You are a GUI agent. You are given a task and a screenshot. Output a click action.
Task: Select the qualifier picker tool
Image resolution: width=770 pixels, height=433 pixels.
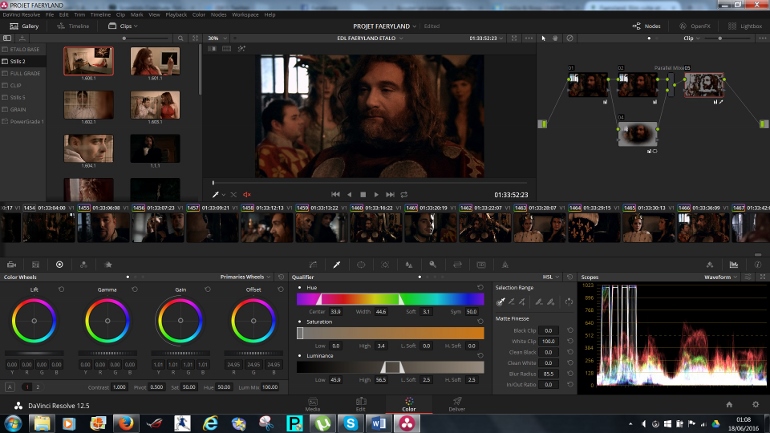pos(500,302)
